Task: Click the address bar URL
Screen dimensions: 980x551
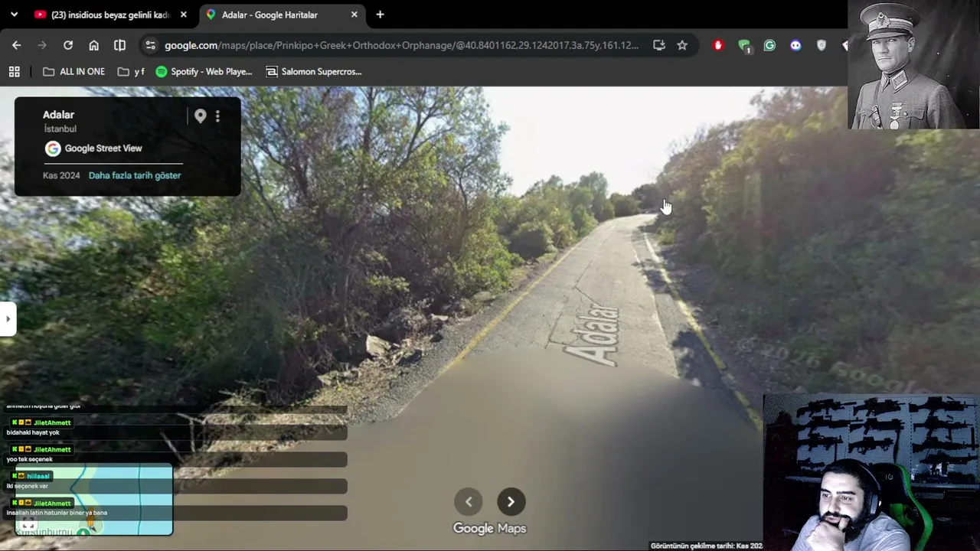Action: 401,45
